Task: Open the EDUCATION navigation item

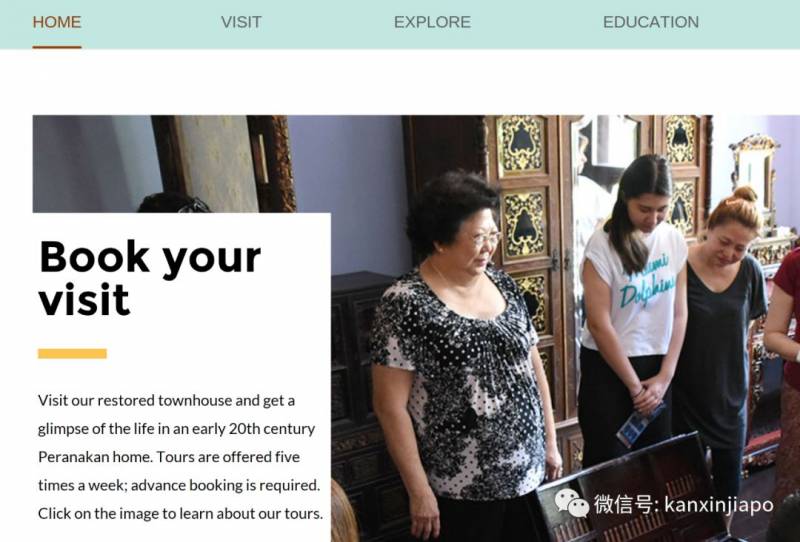Action: [651, 22]
